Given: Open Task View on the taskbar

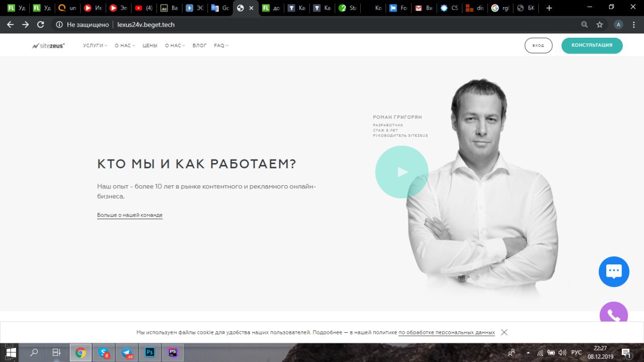Looking at the screenshot, I should point(57,352).
